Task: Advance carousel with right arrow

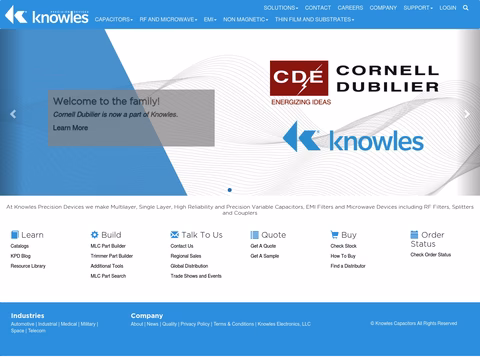Action: point(467,114)
